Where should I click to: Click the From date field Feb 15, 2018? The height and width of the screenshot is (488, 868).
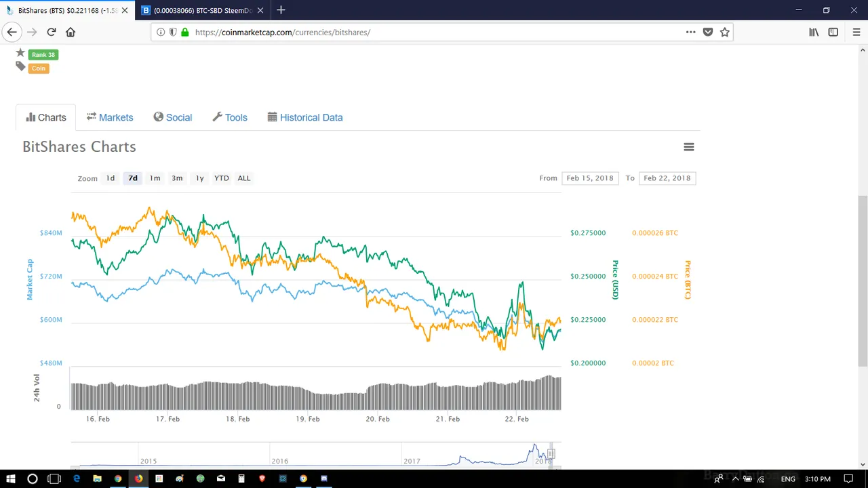pyautogui.click(x=590, y=178)
